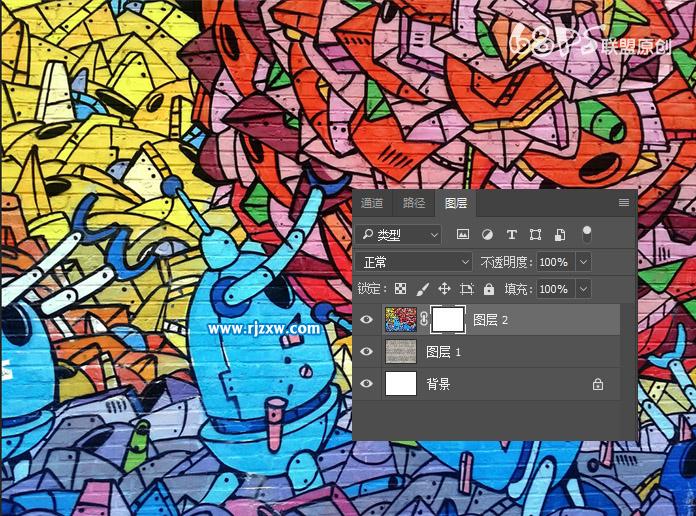Viewport: 696px width, 516px height.
Task: Lock all padlock icon
Action: [x=489, y=289]
